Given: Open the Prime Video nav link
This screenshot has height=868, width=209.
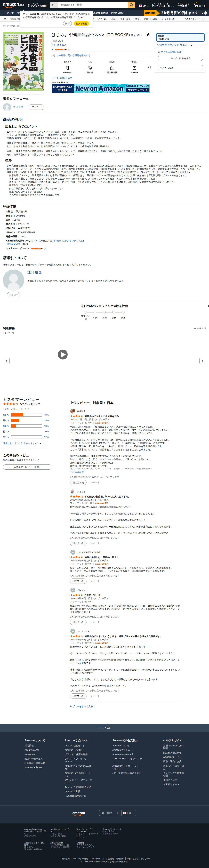Looking at the screenshot, I should tap(117, 13).
